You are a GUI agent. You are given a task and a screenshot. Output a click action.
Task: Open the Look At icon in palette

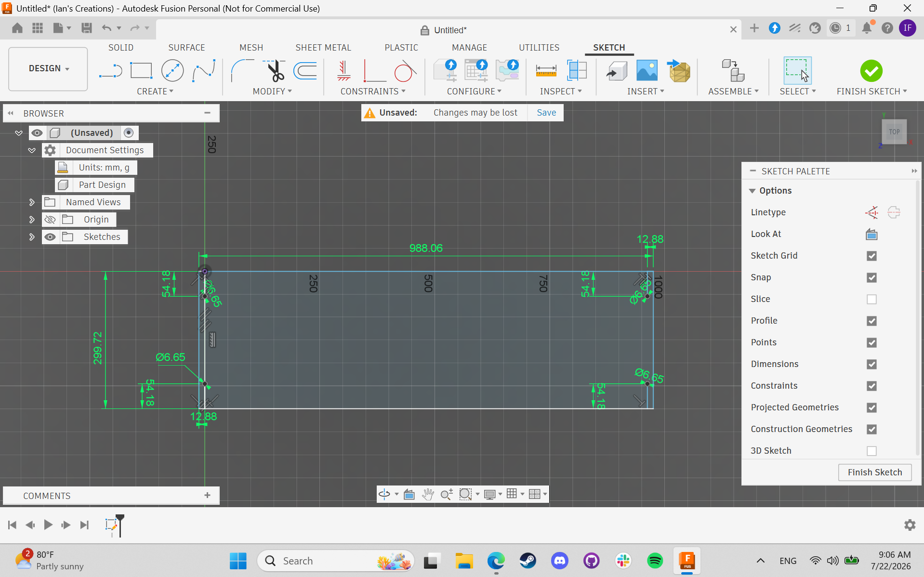click(871, 234)
